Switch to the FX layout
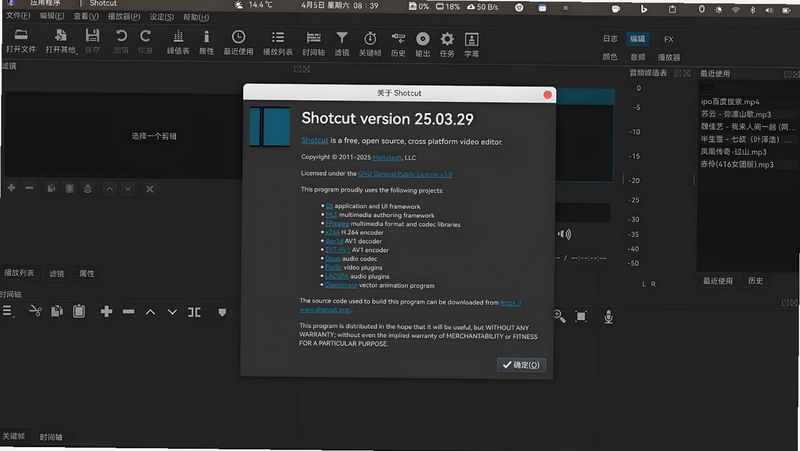The width and height of the screenshot is (800, 451). [669, 39]
